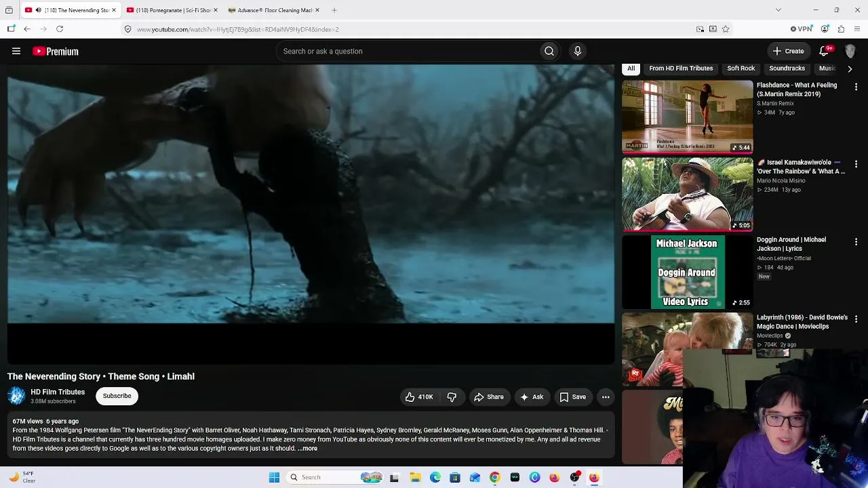Open a new browser tab with plus

(x=334, y=10)
